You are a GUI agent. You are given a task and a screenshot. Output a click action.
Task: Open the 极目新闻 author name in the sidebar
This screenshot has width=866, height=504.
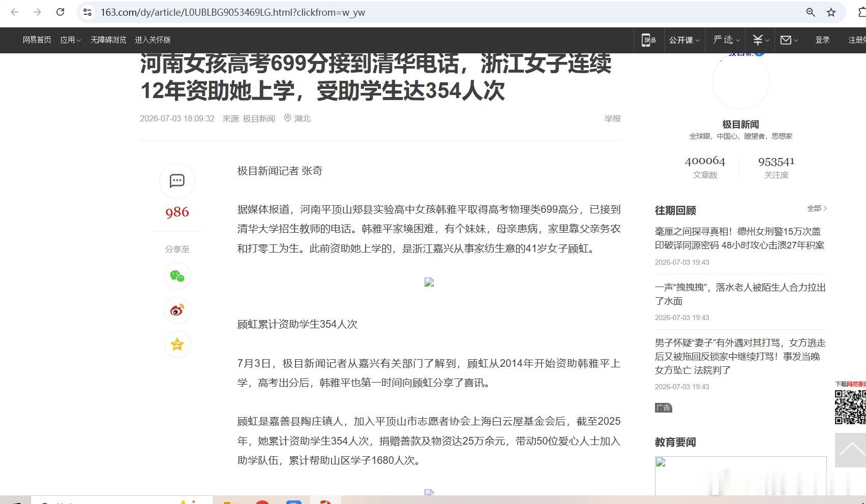click(740, 124)
